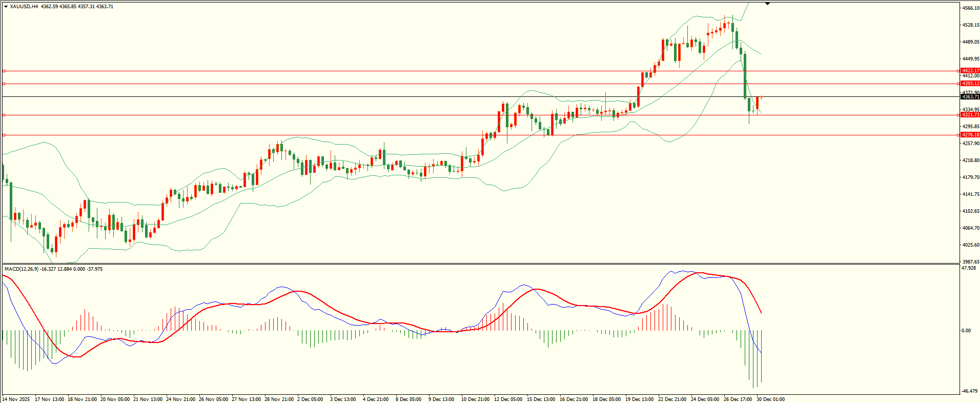Click the 30 Dec 01:00 time label
This screenshot has width=980, height=403.
click(x=770, y=399)
